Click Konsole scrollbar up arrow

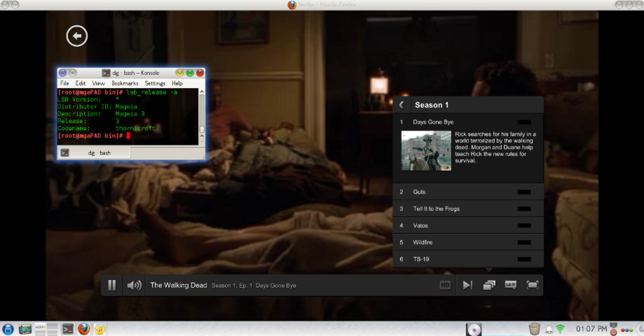202,92
